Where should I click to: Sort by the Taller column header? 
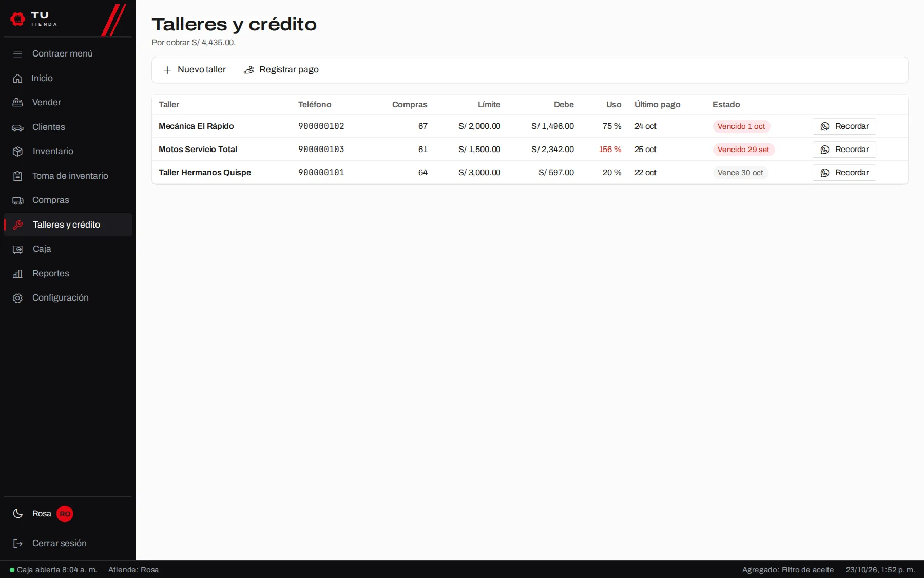(169, 105)
